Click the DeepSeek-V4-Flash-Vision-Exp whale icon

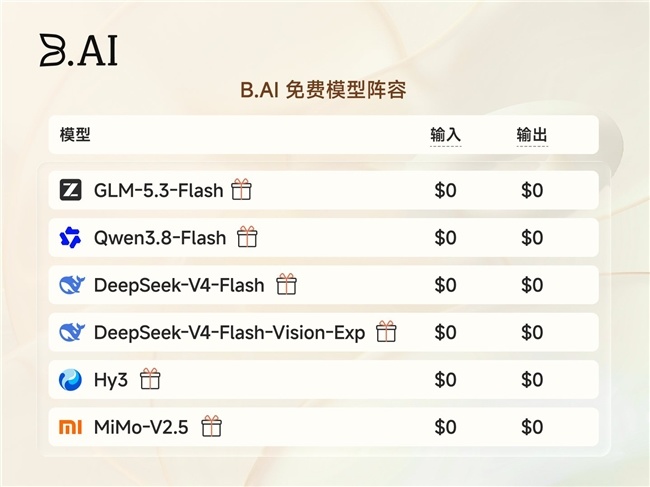pyautogui.click(x=72, y=332)
